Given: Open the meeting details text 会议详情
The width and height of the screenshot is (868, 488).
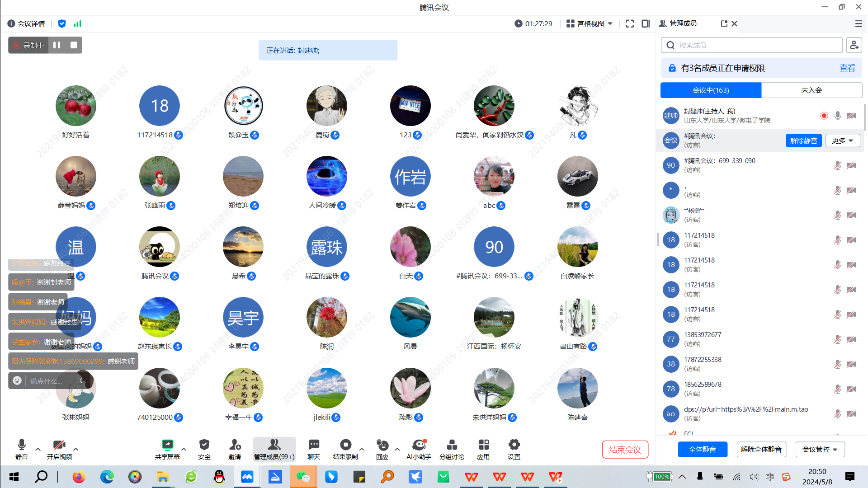Looking at the screenshot, I should click(31, 23).
